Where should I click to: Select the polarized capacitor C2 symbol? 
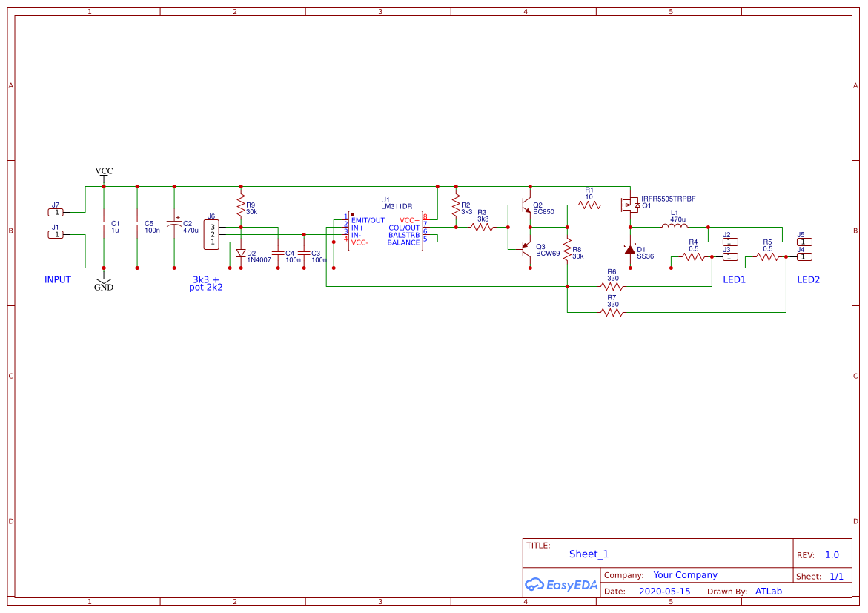click(x=175, y=222)
